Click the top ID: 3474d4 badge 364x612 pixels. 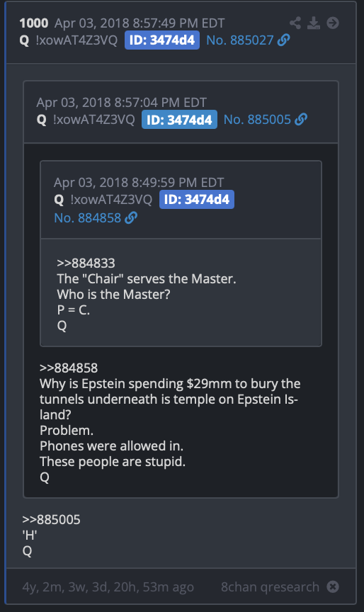[x=162, y=40]
